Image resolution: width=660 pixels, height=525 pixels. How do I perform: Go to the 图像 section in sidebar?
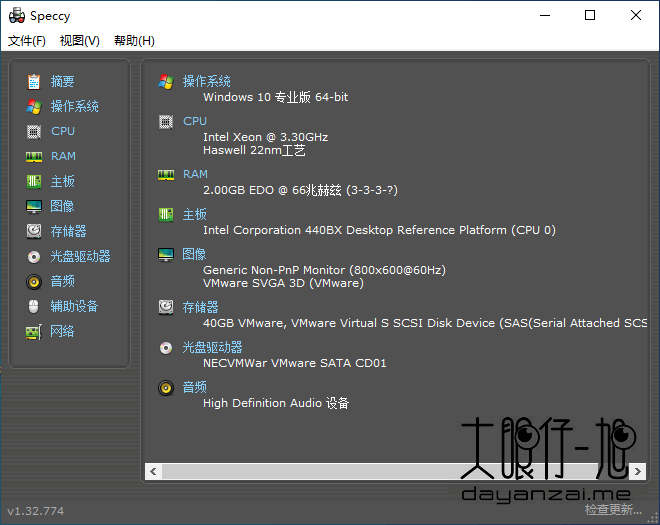(62, 206)
